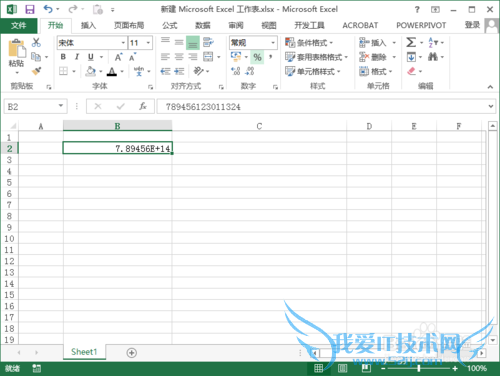Image resolution: width=500 pixels, height=376 pixels.
Task: Toggle Italic formatting
Action: (77, 57)
